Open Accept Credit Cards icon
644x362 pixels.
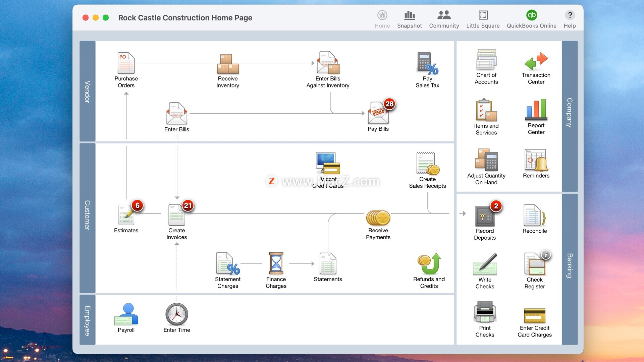point(328,163)
